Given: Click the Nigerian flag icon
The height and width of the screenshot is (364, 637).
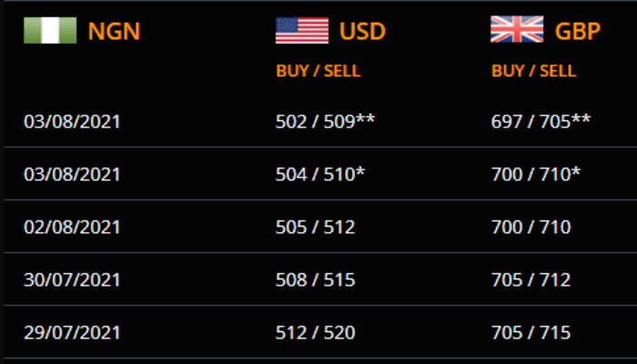Looking at the screenshot, I should [50, 31].
